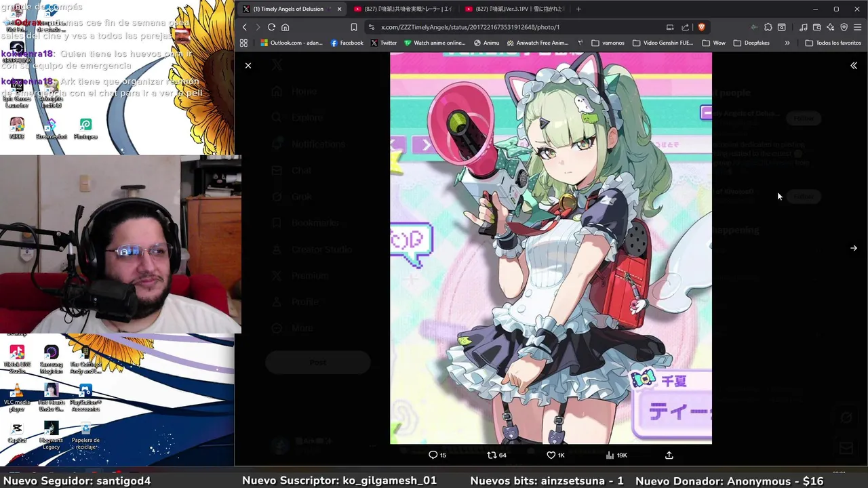Open the Twitter bookmark
The width and height of the screenshot is (868, 488).
coord(384,43)
